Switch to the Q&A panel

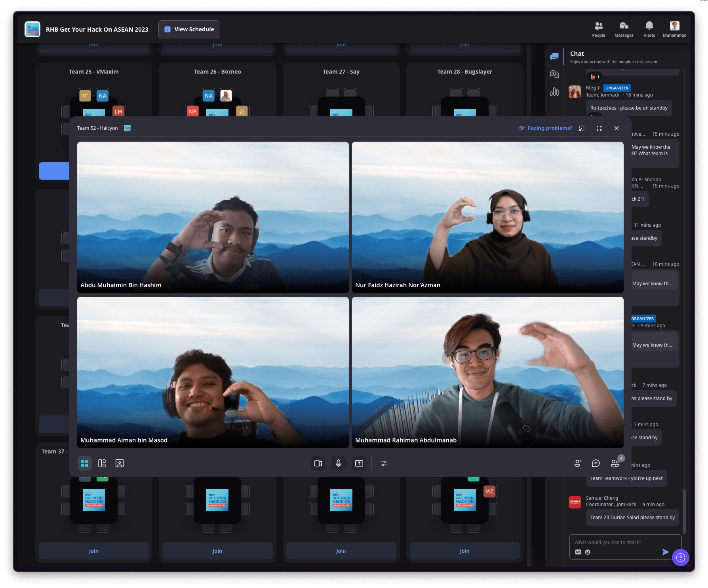(x=554, y=74)
